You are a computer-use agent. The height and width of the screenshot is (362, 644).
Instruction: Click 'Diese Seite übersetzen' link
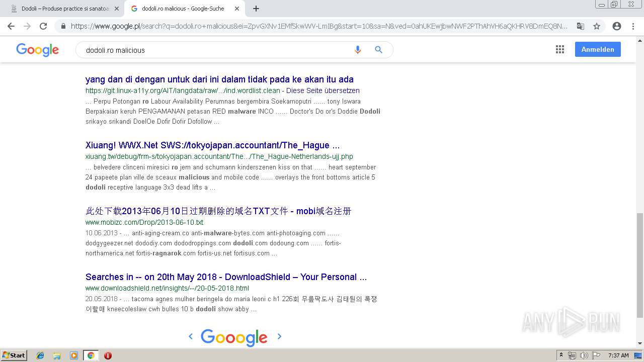323,90
